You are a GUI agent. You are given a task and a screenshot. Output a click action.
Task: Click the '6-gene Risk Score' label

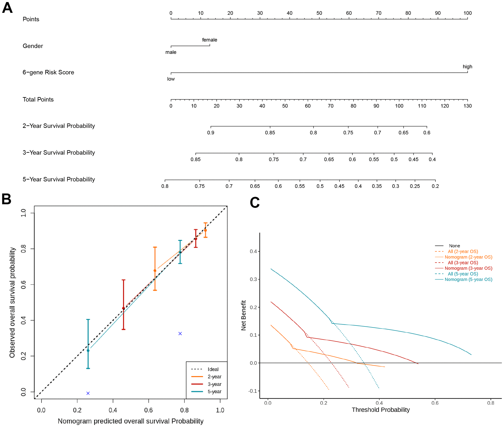[x=48, y=72]
